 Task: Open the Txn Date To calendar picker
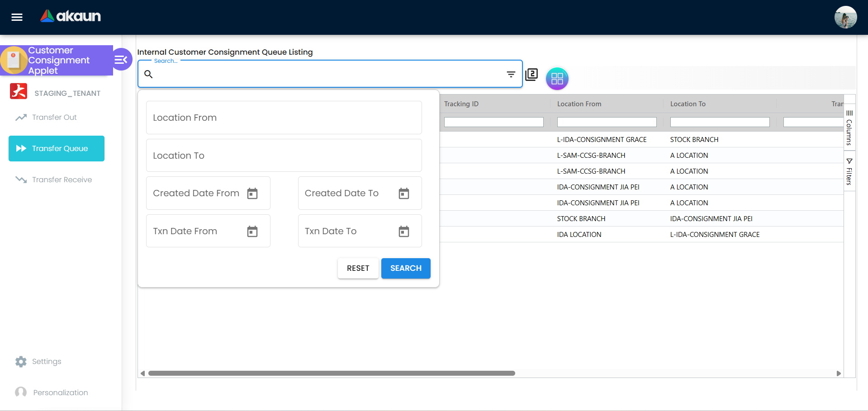404,231
